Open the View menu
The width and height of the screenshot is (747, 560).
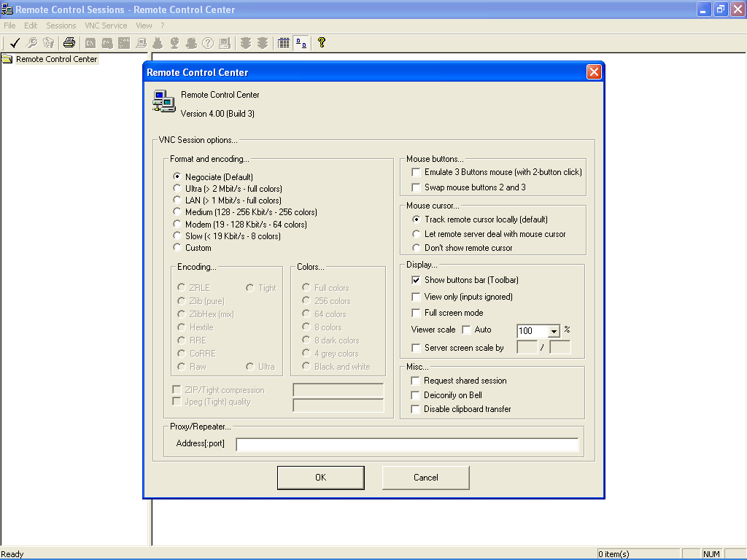[x=144, y=26]
